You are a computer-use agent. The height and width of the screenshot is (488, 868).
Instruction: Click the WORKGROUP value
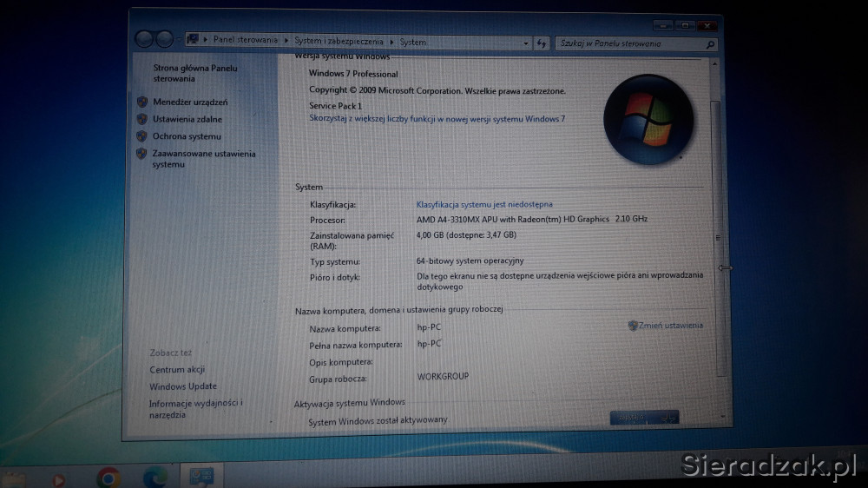[443, 377]
